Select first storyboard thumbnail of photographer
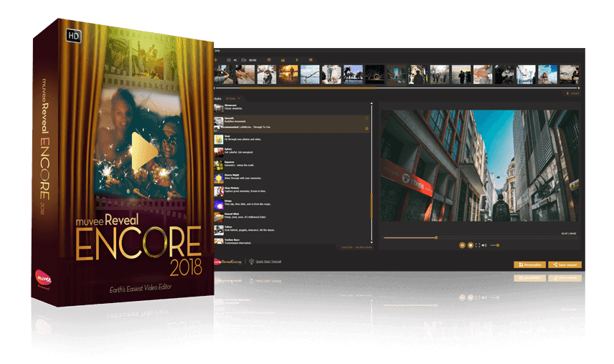 coord(224,75)
